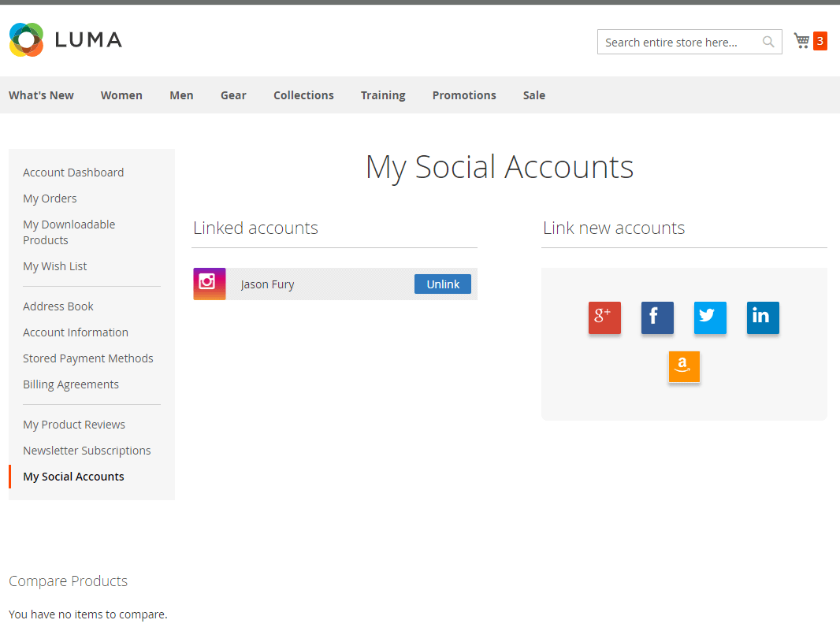Link a LinkedIn account
The image size is (840, 631).
pyautogui.click(x=763, y=317)
